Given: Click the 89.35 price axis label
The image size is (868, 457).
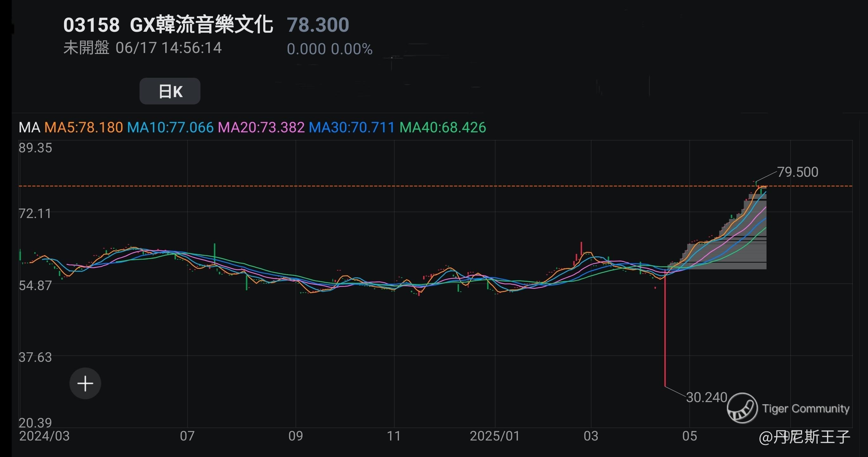Looking at the screenshot, I should 36,148.
